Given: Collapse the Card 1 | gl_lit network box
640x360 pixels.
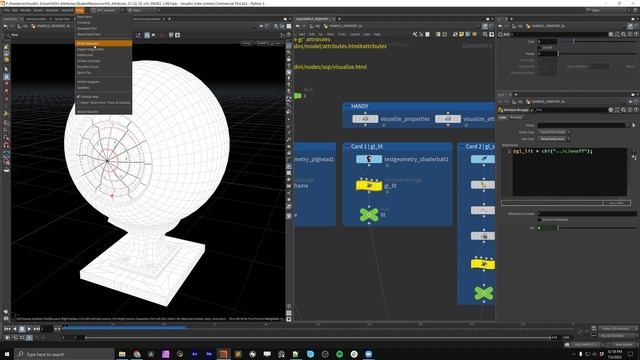Looking at the screenshot, I should [x=347, y=146].
